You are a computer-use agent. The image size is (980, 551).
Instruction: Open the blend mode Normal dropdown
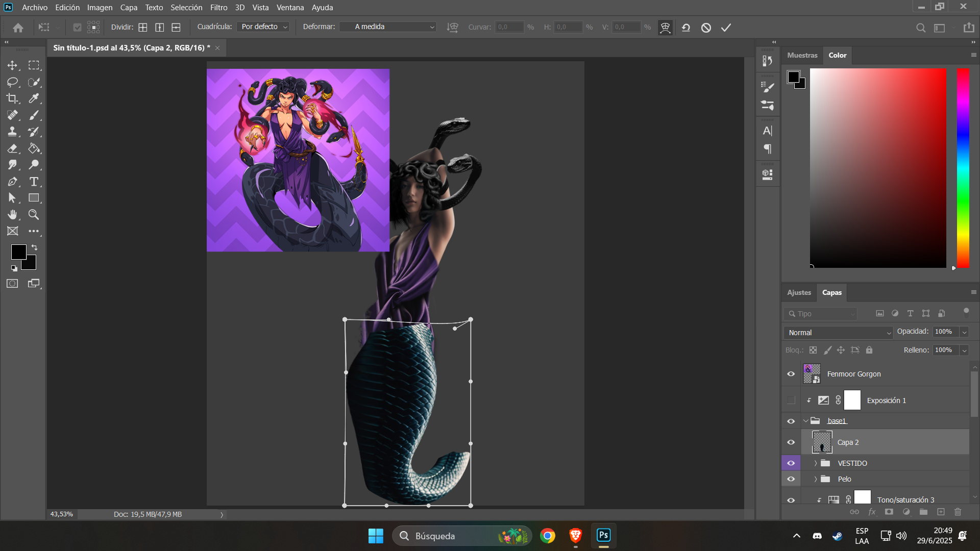(838, 333)
